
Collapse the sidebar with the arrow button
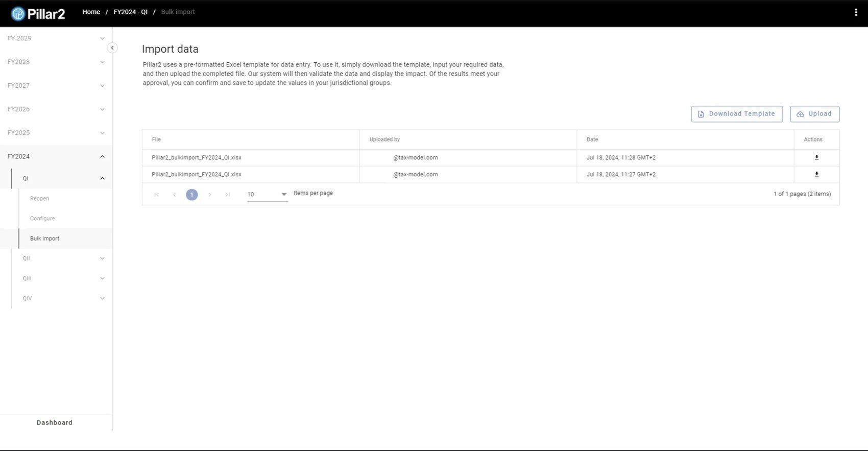112,48
